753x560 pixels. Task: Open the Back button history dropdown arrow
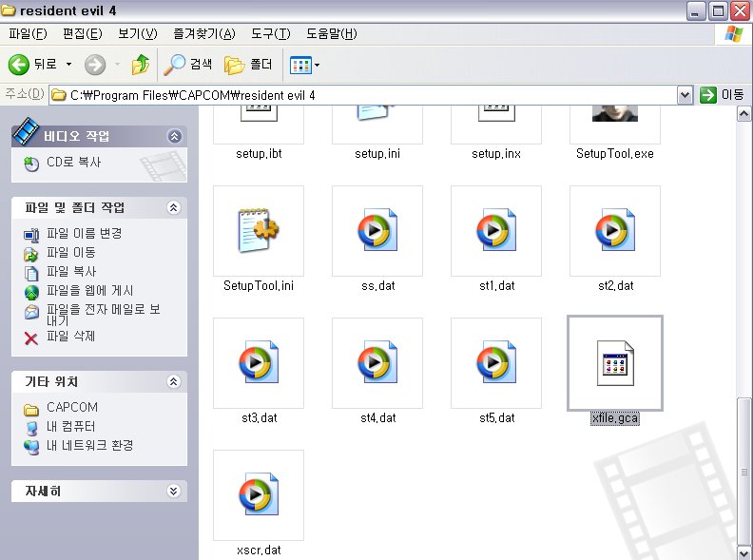pyautogui.click(x=68, y=65)
